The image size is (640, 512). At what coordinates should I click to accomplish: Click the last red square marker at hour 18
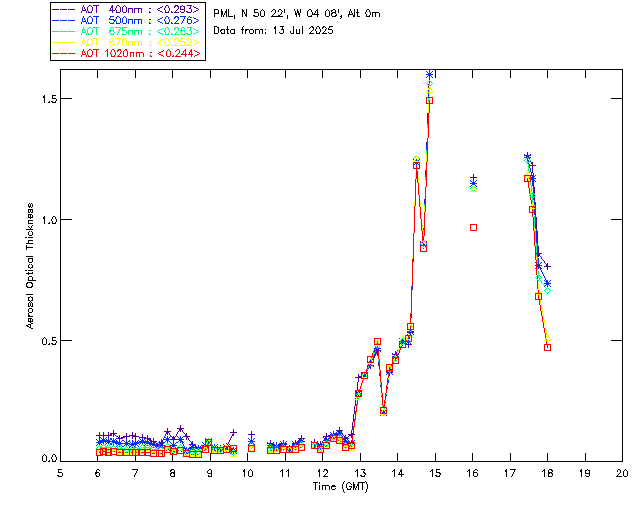[x=548, y=347]
